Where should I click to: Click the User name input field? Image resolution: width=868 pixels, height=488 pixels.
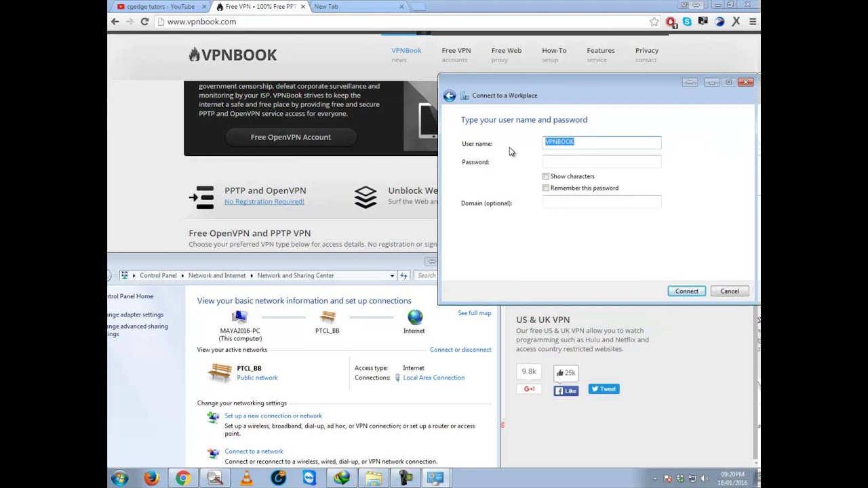602,142
